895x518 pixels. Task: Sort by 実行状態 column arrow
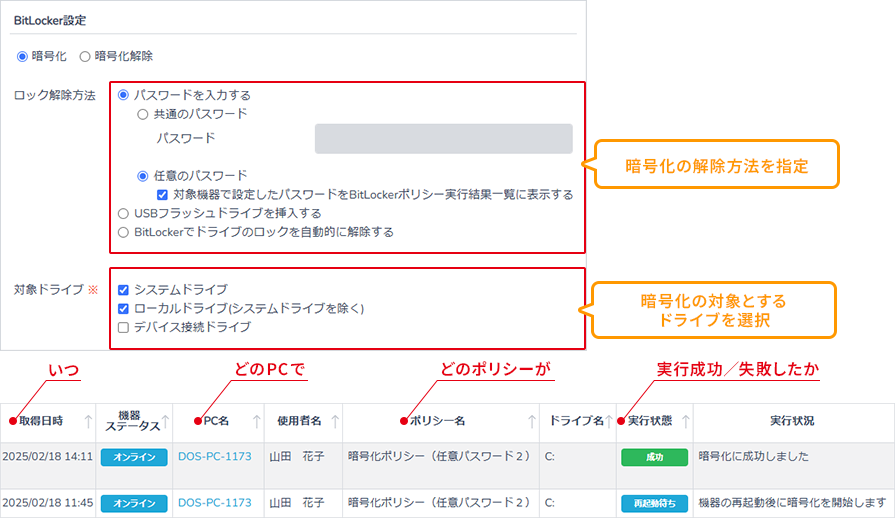pos(686,422)
